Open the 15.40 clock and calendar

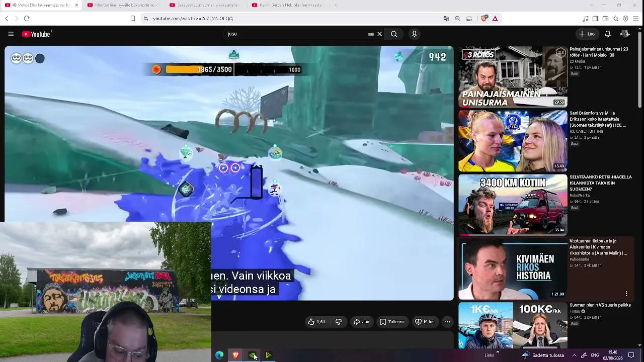(613, 355)
